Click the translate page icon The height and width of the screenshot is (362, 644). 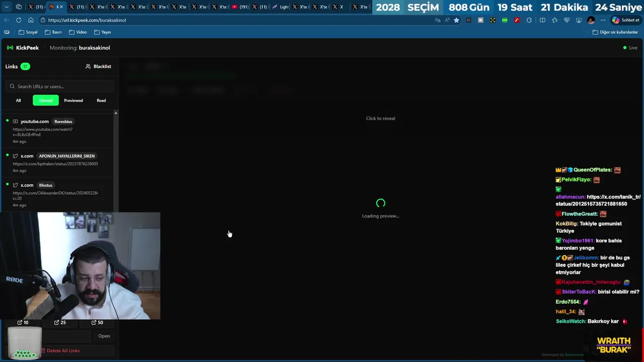click(x=437, y=20)
